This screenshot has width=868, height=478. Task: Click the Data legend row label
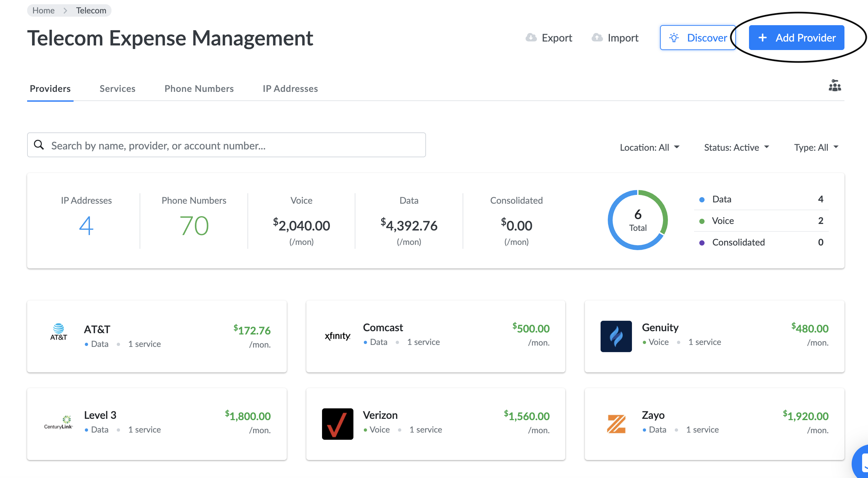click(722, 199)
